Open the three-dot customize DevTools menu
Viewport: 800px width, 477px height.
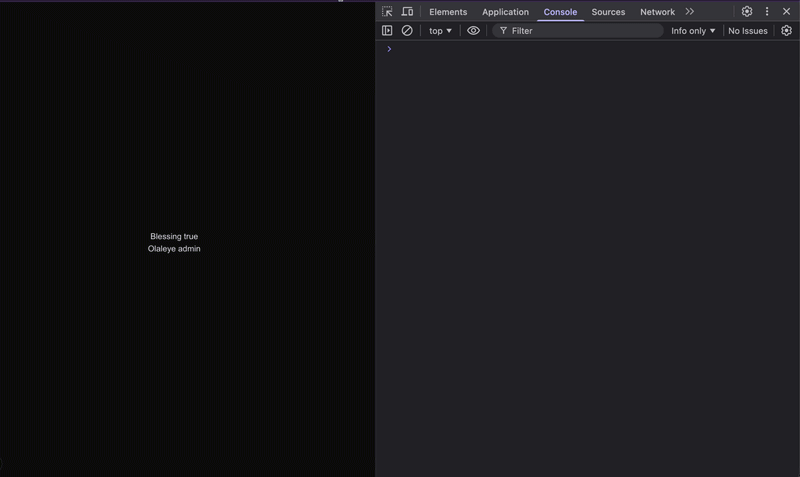click(767, 11)
